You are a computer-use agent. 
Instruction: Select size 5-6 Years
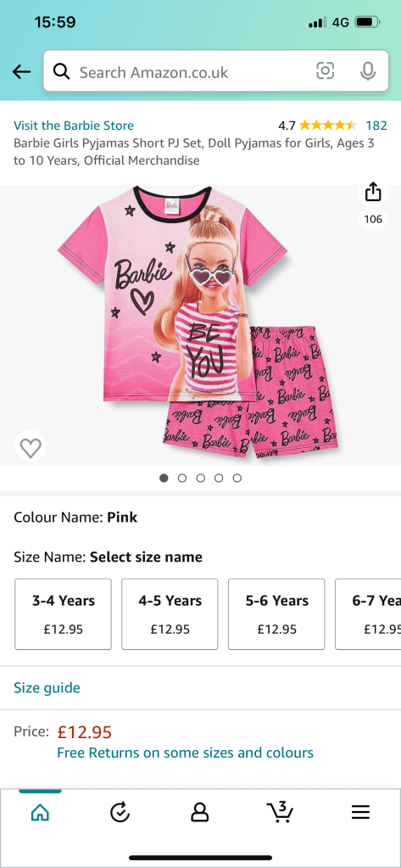(276, 614)
